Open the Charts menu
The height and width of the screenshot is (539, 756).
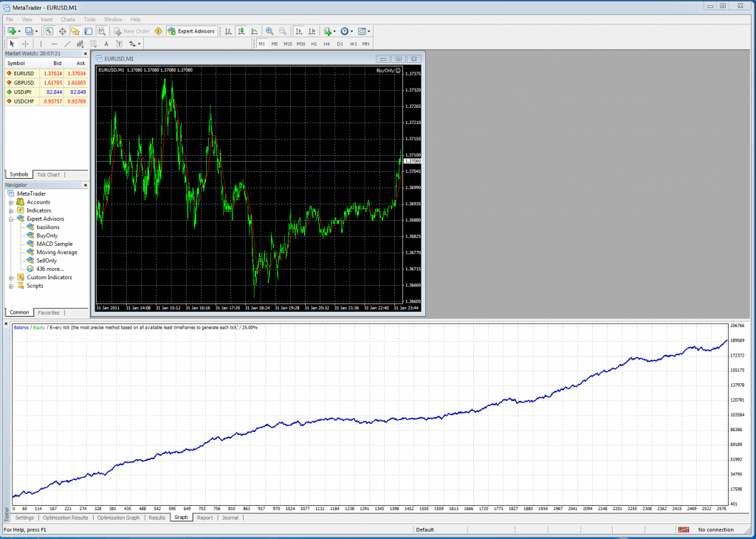pos(68,18)
